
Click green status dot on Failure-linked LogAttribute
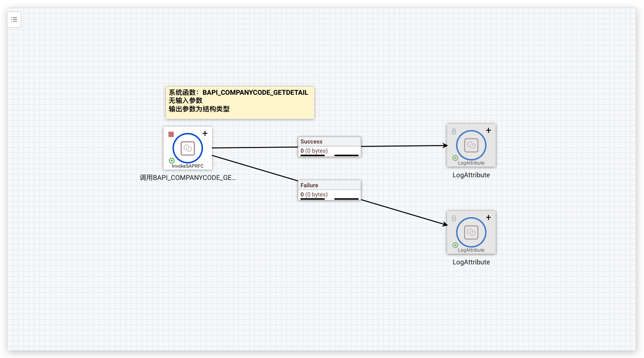(x=455, y=245)
